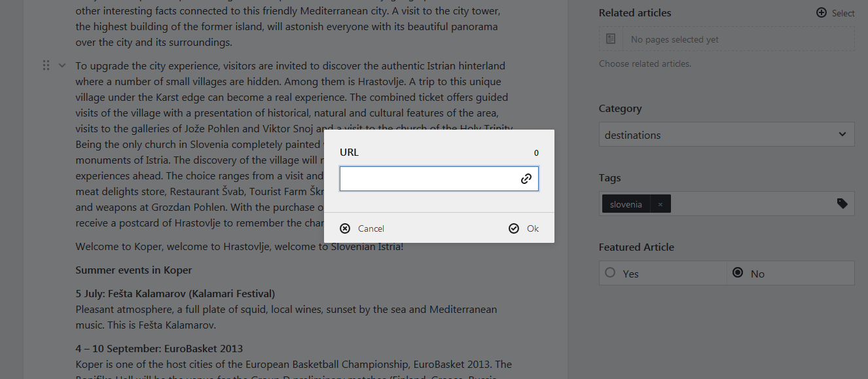Select the slovenia tag label

[x=625, y=204]
